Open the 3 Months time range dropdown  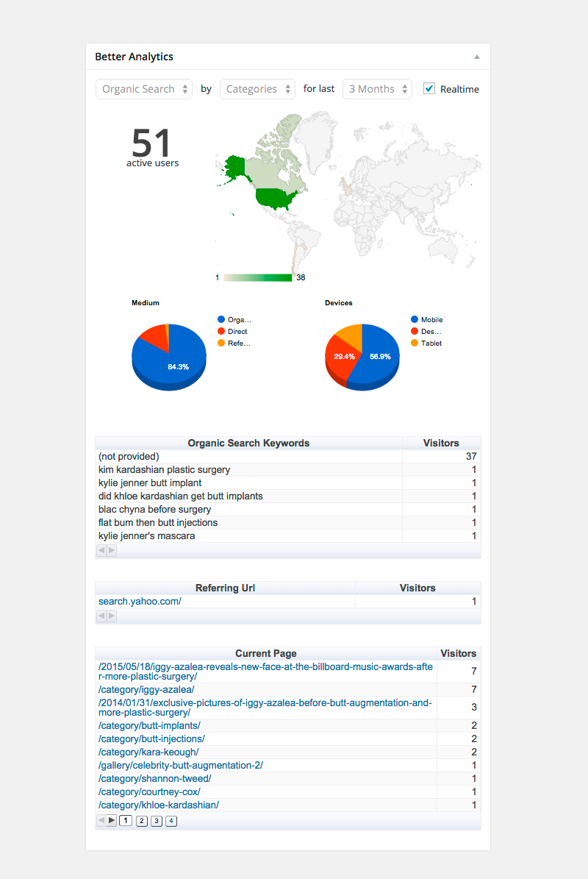pos(378,89)
